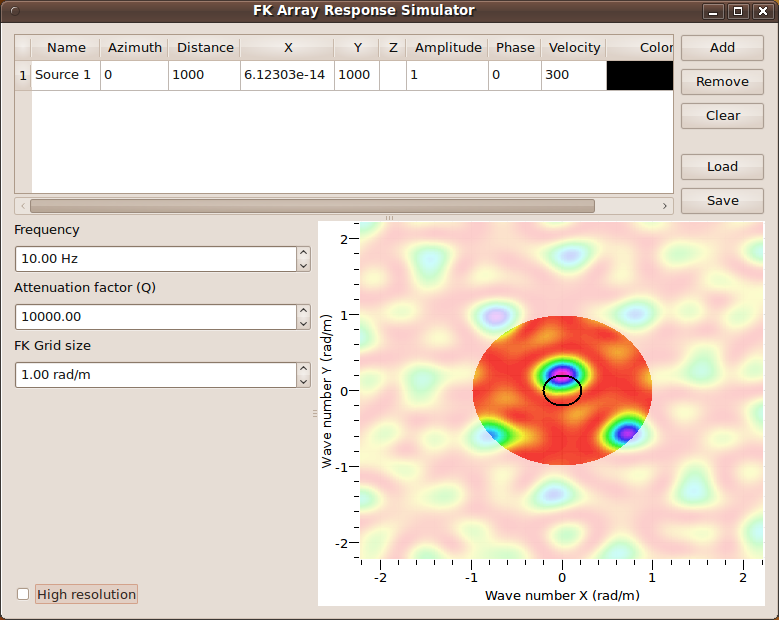The height and width of the screenshot is (620, 779).
Task: Click the horizontal table scrollbar
Action: pyautogui.click(x=312, y=206)
